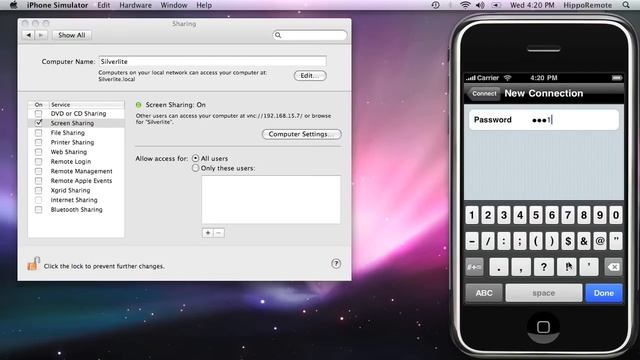Enable Remote Login checkbox
Viewport: 640px width, 360px height.
tap(38, 161)
